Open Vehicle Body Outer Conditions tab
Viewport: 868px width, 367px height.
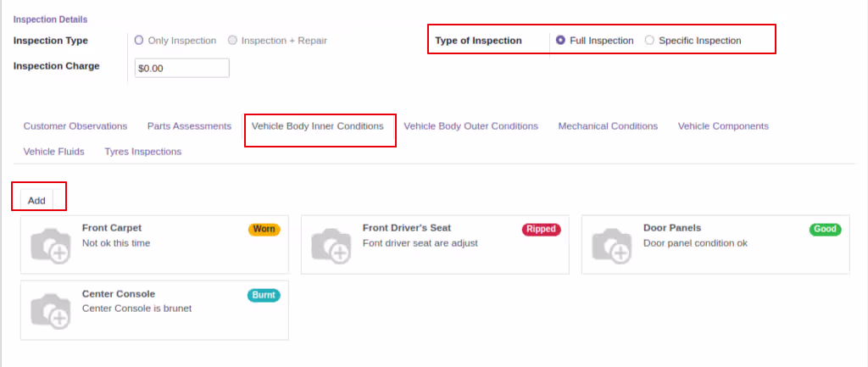point(471,126)
